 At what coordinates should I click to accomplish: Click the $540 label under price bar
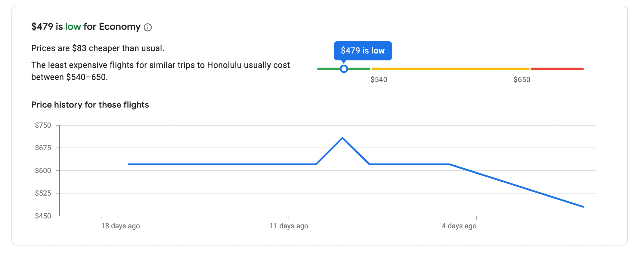(379, 80)
